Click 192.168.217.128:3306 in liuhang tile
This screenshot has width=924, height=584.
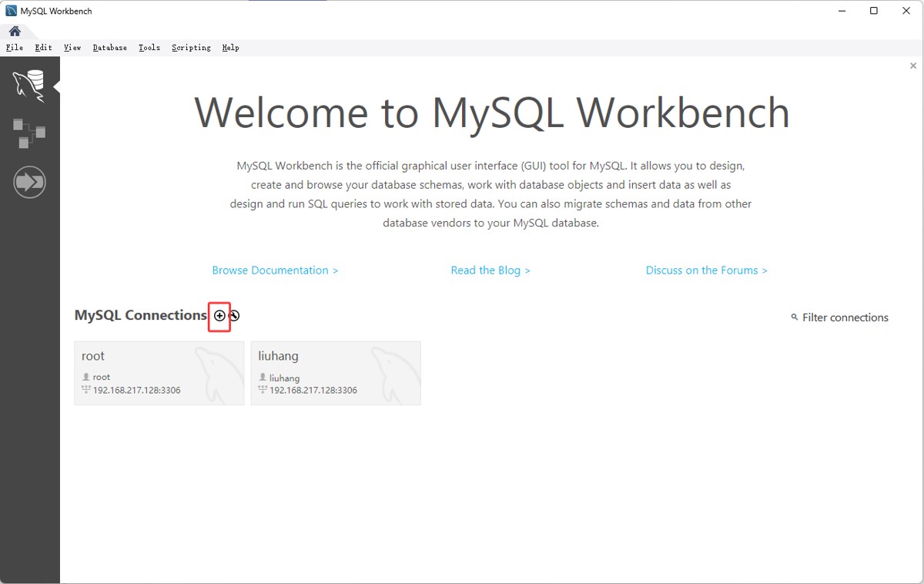(313, 391)
